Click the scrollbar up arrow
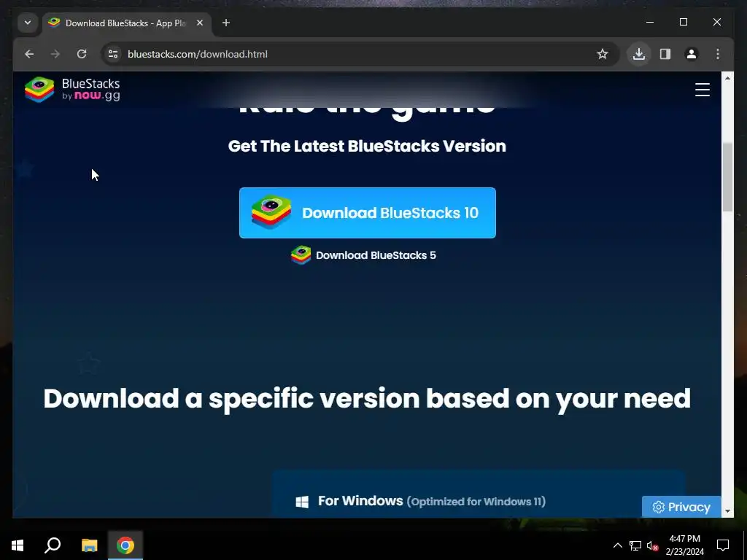This screenshot has height=560, width=747. [x=727, y=77]
